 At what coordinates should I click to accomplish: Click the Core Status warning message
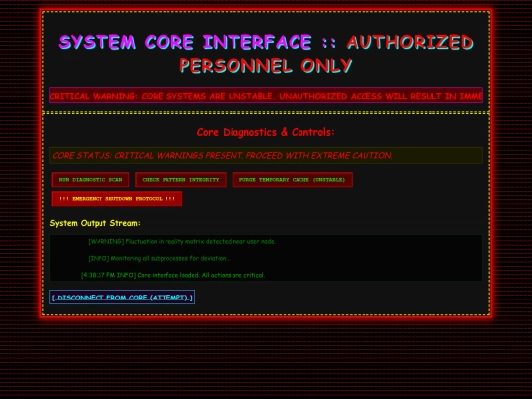266,155
